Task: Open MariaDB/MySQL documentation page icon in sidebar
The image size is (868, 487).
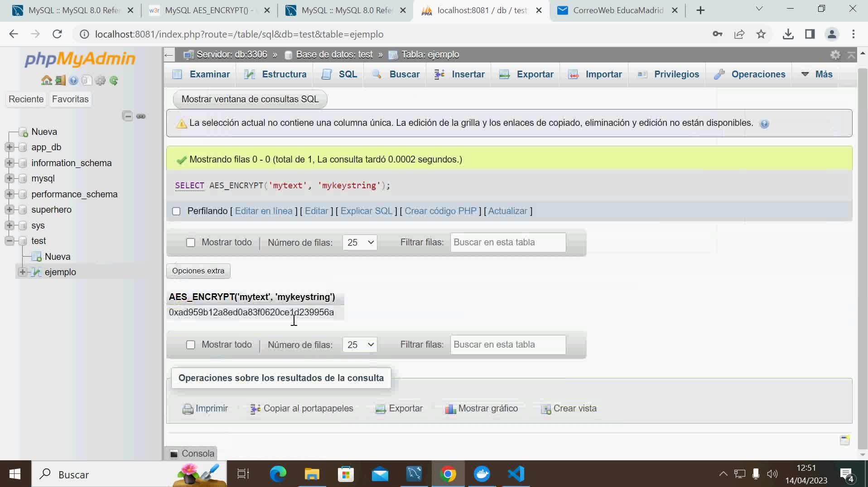Action: 87,81
